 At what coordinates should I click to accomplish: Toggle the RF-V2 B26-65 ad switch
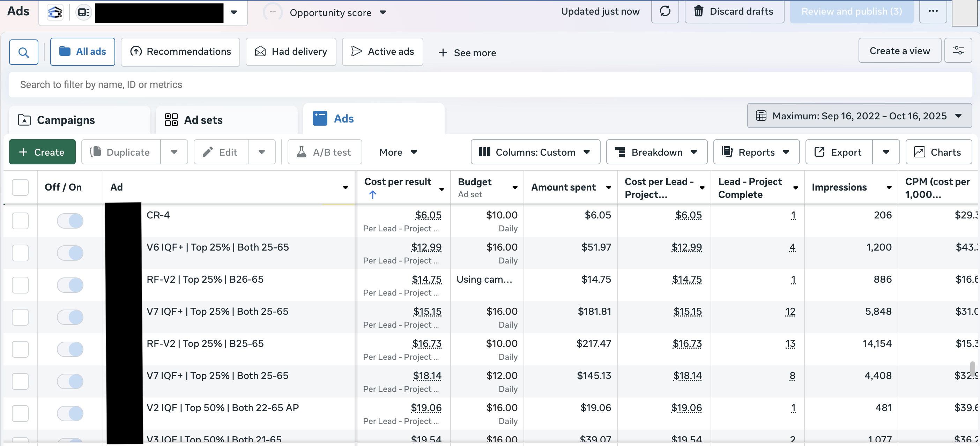pyautogui.click(x=70, y=285)
